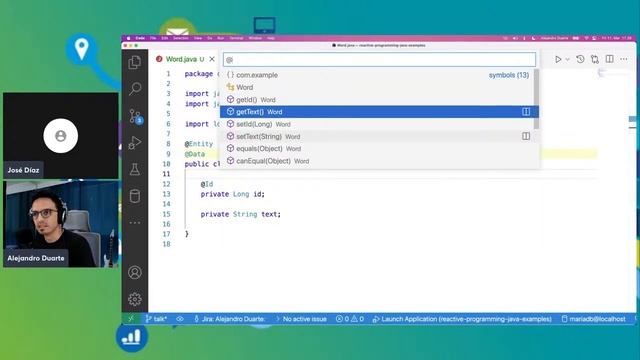Viewport: 640px width, 360px height.
Task: Run the Java file with play button
Action: coord(558,59)
